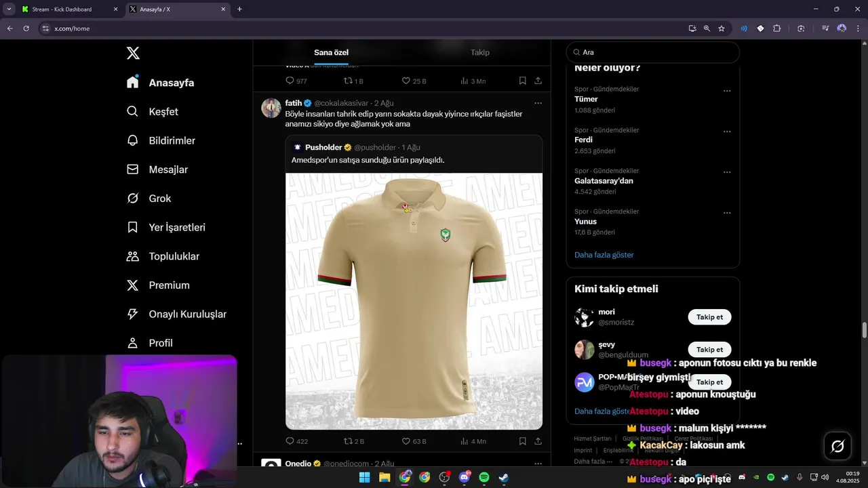Reply to the post with 977 replies
868x488 pixels.
click(x=296, y=81)
